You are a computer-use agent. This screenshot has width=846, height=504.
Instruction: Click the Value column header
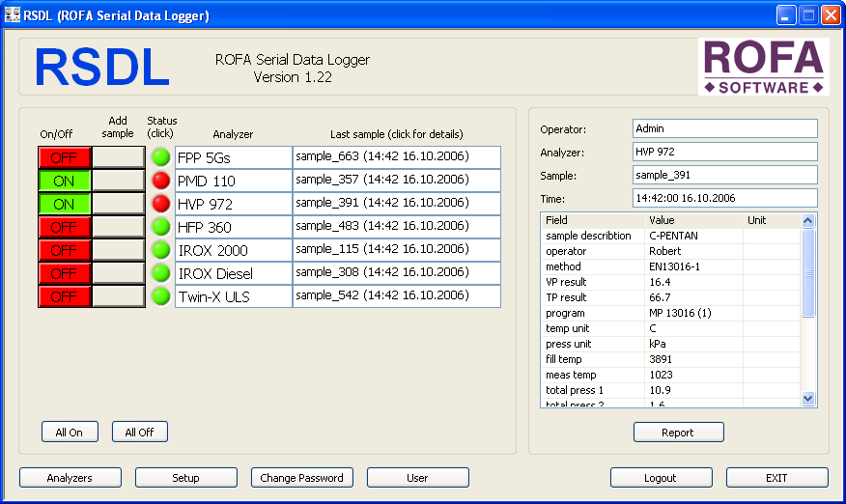coord(693,220)
